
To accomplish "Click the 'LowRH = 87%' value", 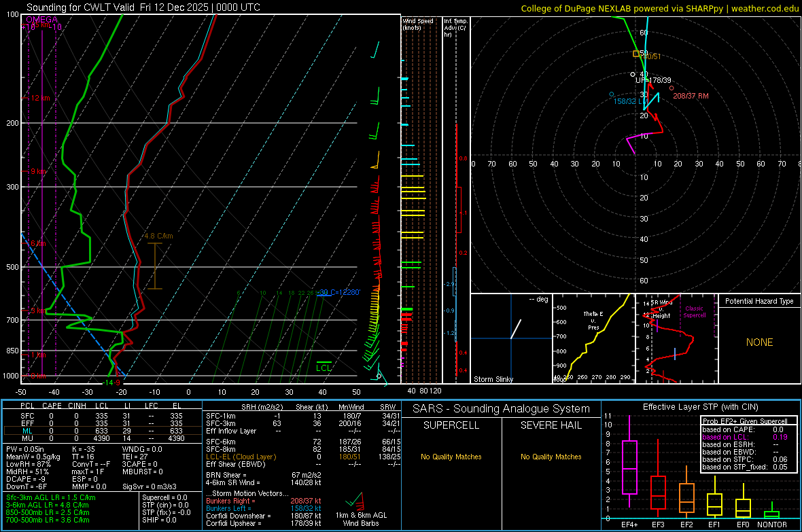I will coord(29,464).
